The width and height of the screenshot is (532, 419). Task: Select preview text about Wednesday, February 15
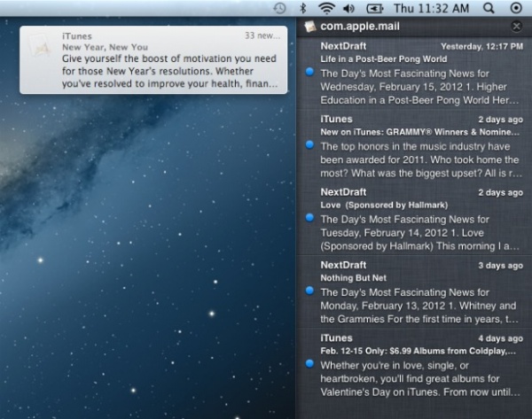419,87
